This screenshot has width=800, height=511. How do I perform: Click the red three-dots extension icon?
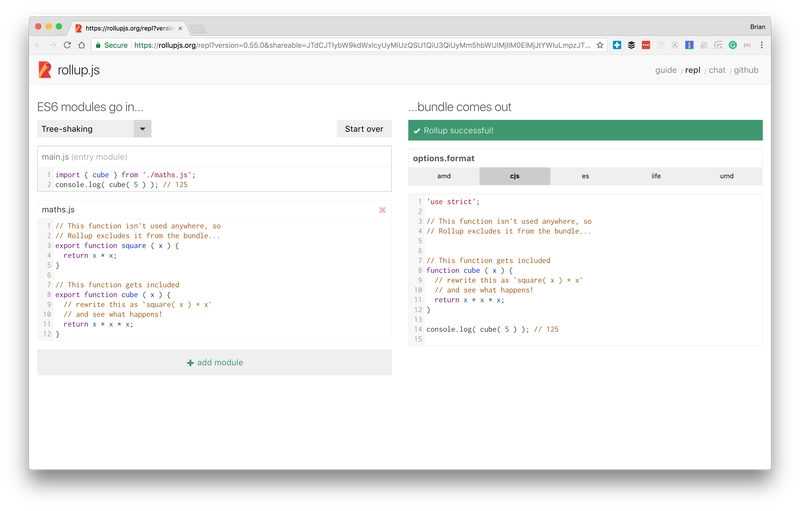tap(646, 45)
